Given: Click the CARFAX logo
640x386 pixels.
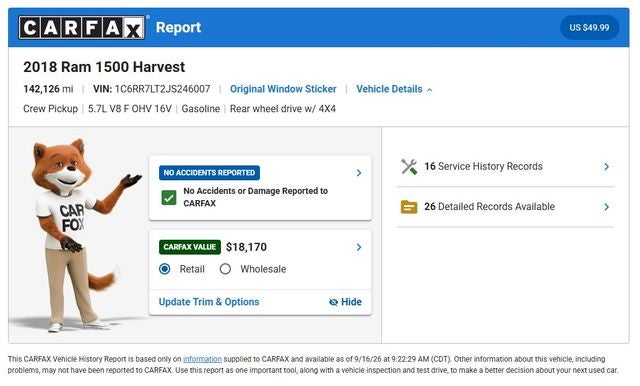Looking at the screenshot, I should click(82, 27).
